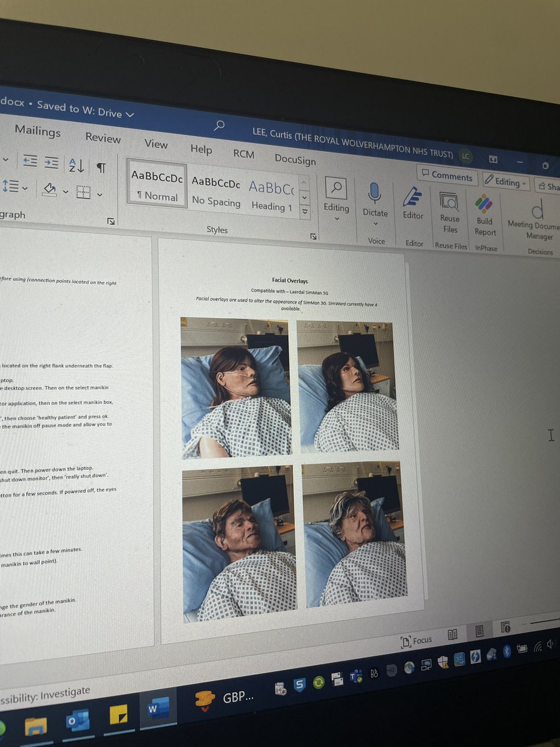Sort the selected text A to Z
Image resolution: width=560 pixels, height=747 pixels.
point(77,165)
